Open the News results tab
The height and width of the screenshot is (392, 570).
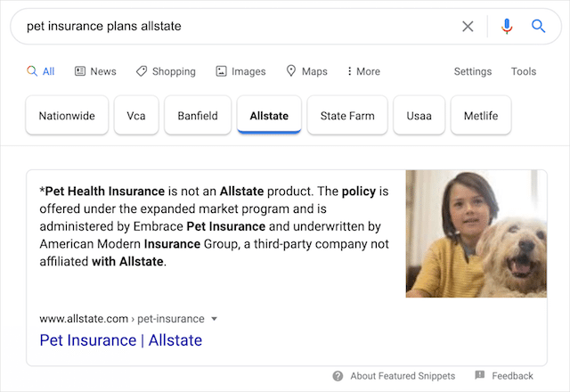[x=95, y=71]
